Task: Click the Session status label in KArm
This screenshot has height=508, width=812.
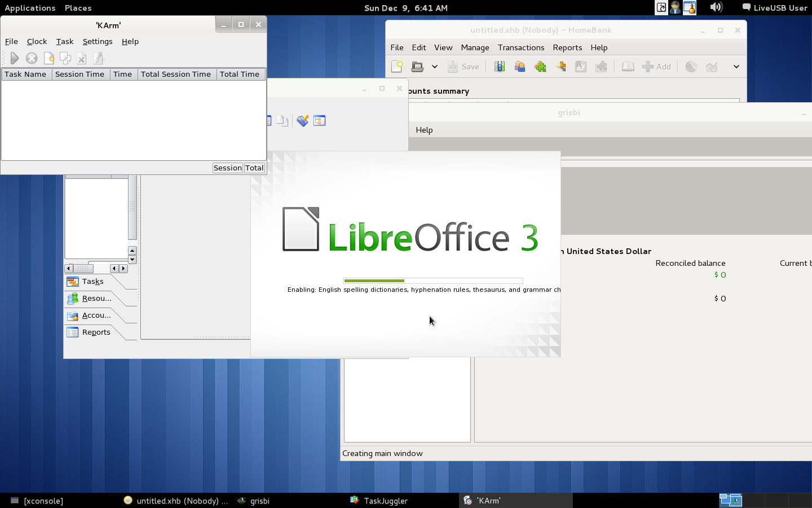Action: (x=228, y=168)
